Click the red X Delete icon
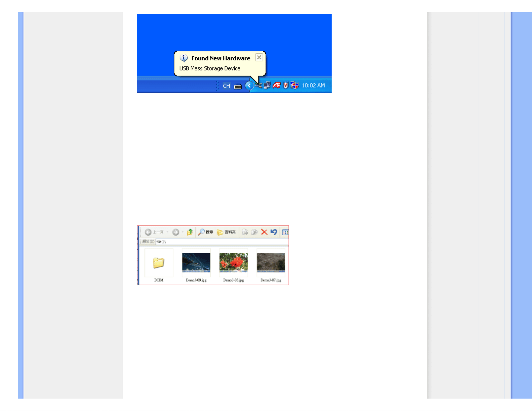 click(x=264, y=232)
